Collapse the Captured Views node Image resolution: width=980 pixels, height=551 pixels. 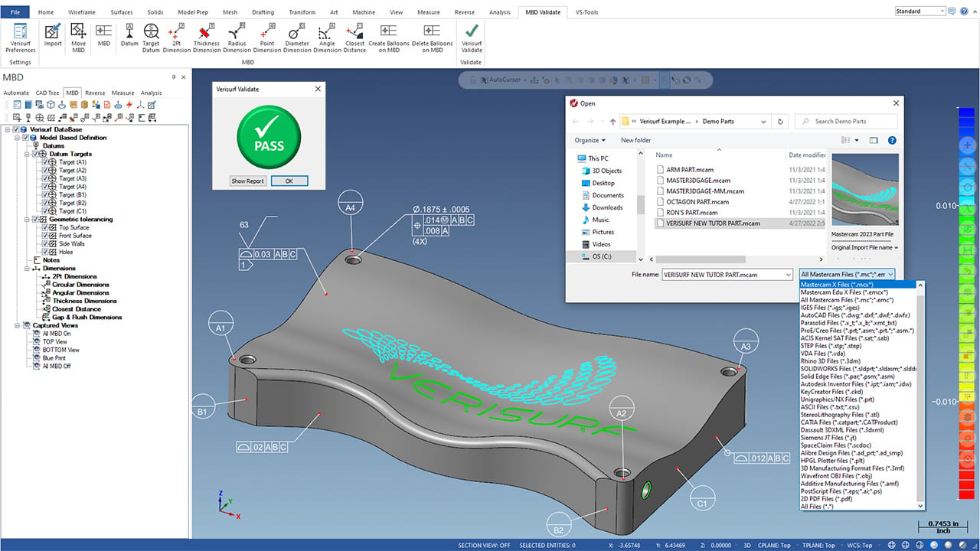pyautogui.click(x=16, y=325)
